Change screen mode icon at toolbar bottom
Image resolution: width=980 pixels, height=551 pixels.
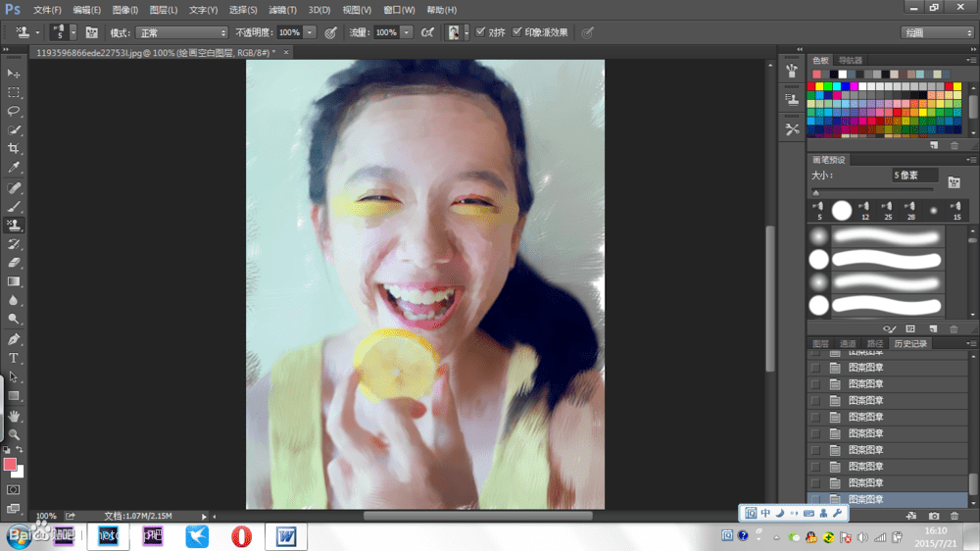pos(13,509)
